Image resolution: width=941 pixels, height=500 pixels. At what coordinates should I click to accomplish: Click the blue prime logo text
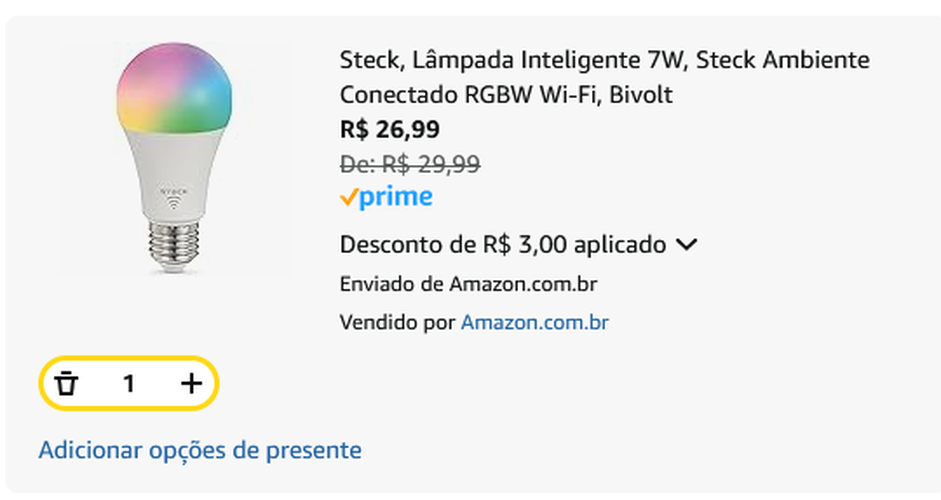click(396, 198)
